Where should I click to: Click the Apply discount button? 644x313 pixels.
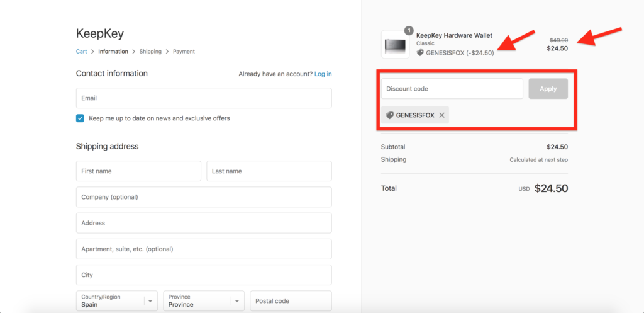(x=548, y=89)
